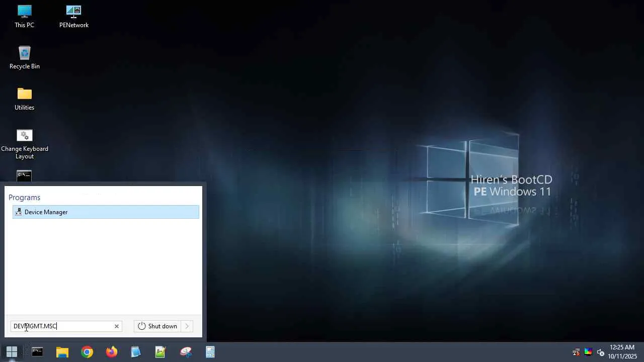
Task: Open the This PC desktop icon
Action: click(24, 17)
